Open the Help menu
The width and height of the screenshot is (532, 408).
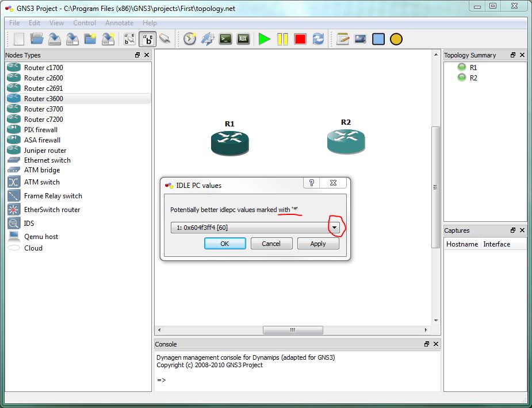coord(150,23)
